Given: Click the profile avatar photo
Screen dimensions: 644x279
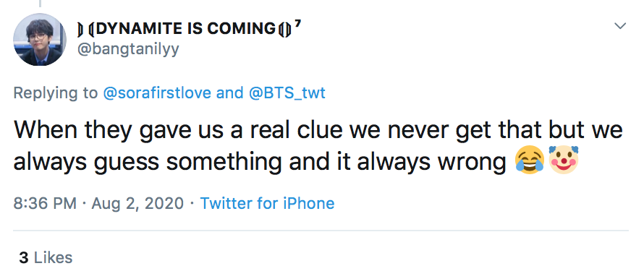Looking at the screenshot, I should 40,39.
